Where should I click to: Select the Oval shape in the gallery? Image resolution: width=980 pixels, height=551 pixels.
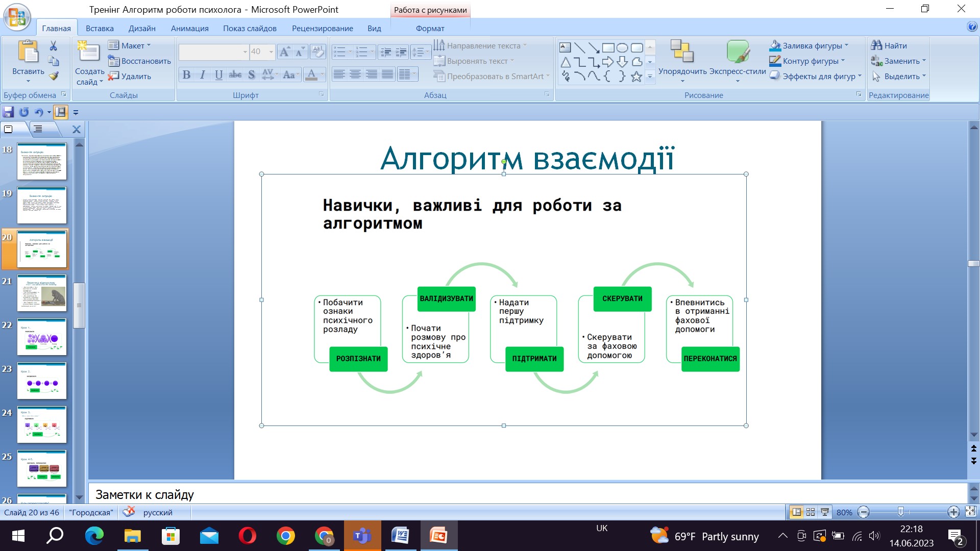[x=622, y=47]
